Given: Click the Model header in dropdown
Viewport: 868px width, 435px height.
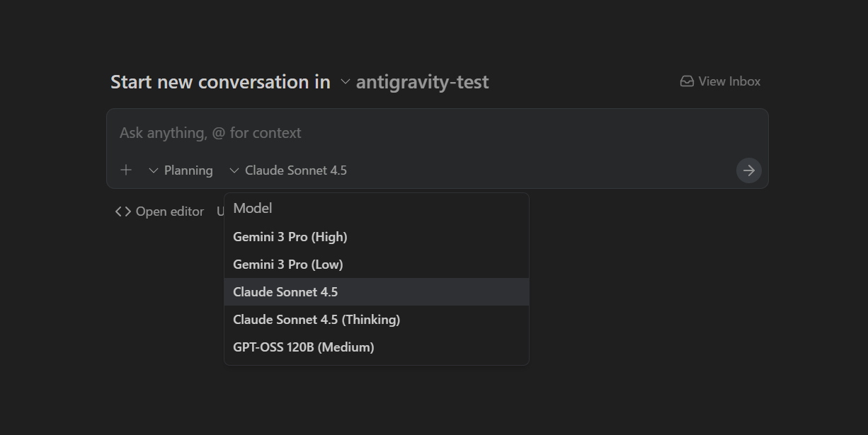Looking at the screenshot, I should point(253,208).
